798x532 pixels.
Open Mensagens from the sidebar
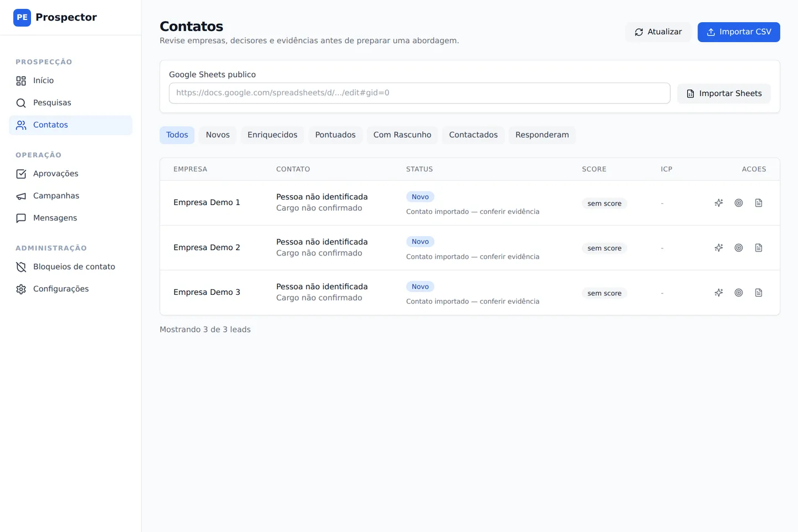tap(70, 218)
